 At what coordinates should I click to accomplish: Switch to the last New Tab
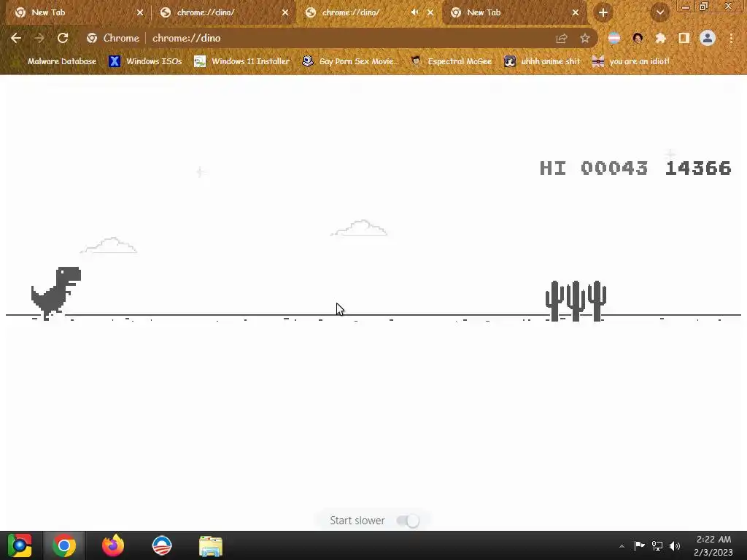click(x=514, y=12)
